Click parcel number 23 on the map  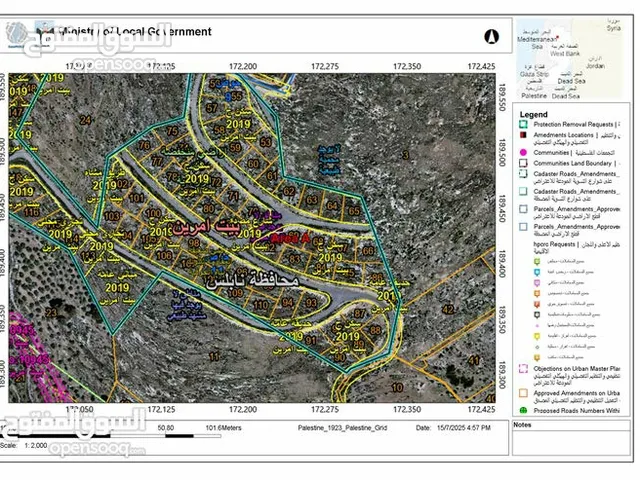[51, 313]
